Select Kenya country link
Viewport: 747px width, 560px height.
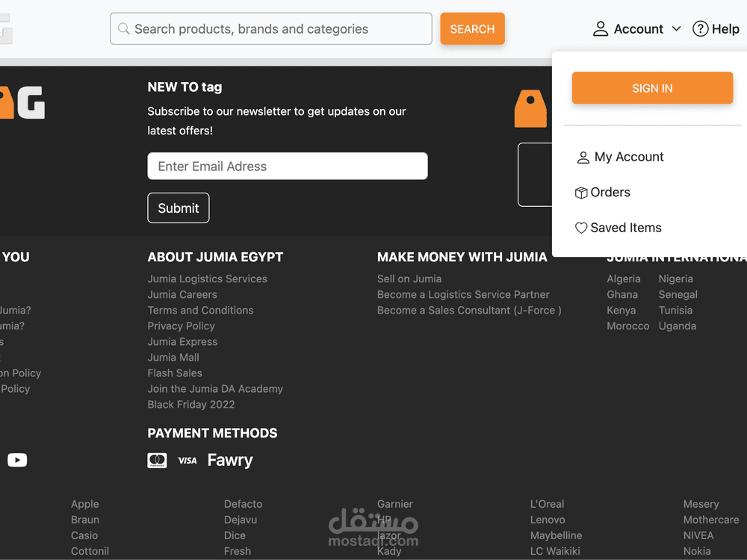pyautogui.click(x=622, y=310)
